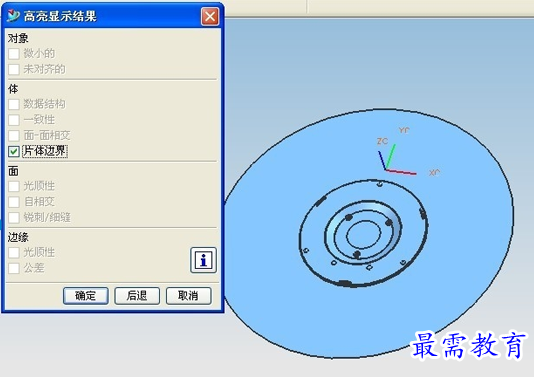Image resolution: width=534 pixels, height=377 pixels.
Task: Uncheck the 片体边界 checkbox
Action: [x=14, y=151]
